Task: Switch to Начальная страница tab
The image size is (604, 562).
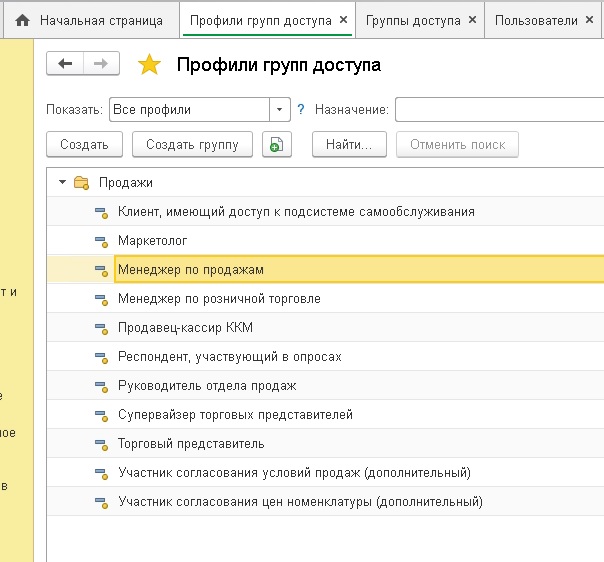Action: (92, 20)
